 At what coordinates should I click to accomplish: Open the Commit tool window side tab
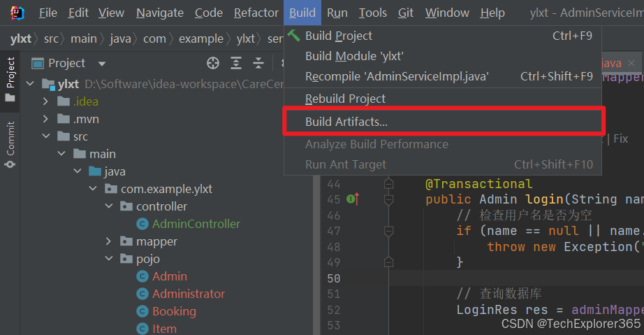[10, 145]
